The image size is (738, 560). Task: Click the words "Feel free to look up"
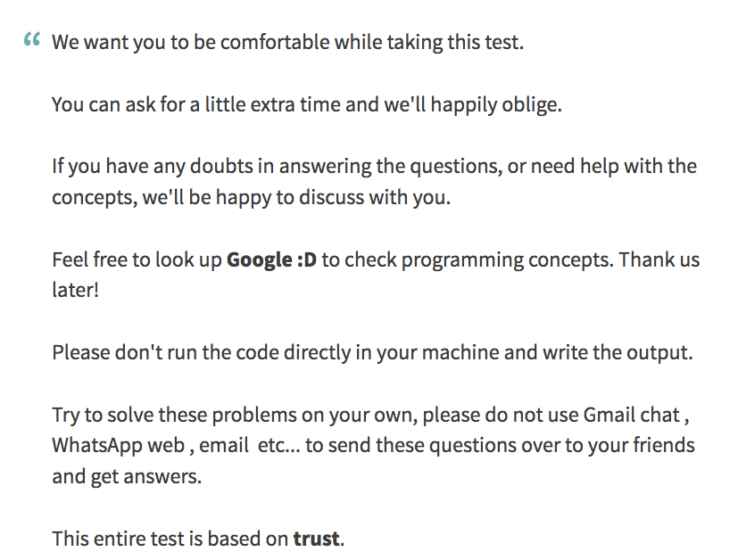(137, 259)
